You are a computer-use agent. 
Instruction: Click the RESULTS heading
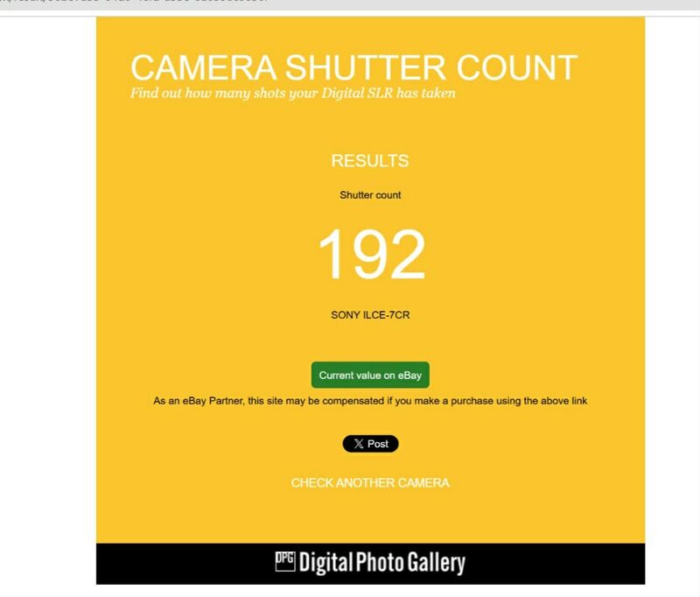click(369, 161)
